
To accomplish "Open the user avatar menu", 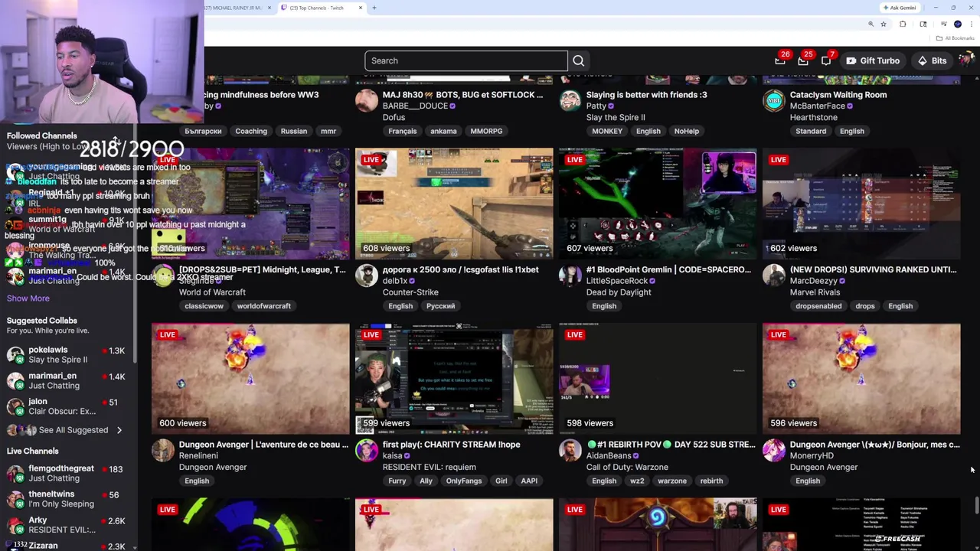I will click(967, 60).
